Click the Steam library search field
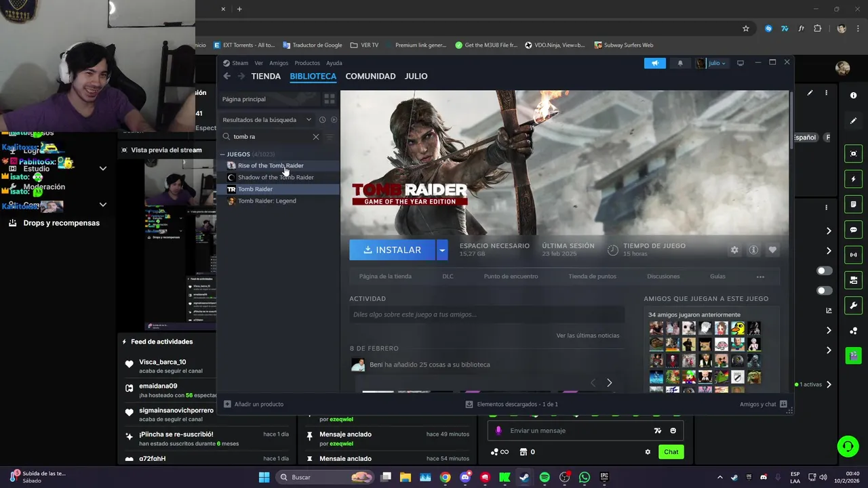 coord(271,137)
